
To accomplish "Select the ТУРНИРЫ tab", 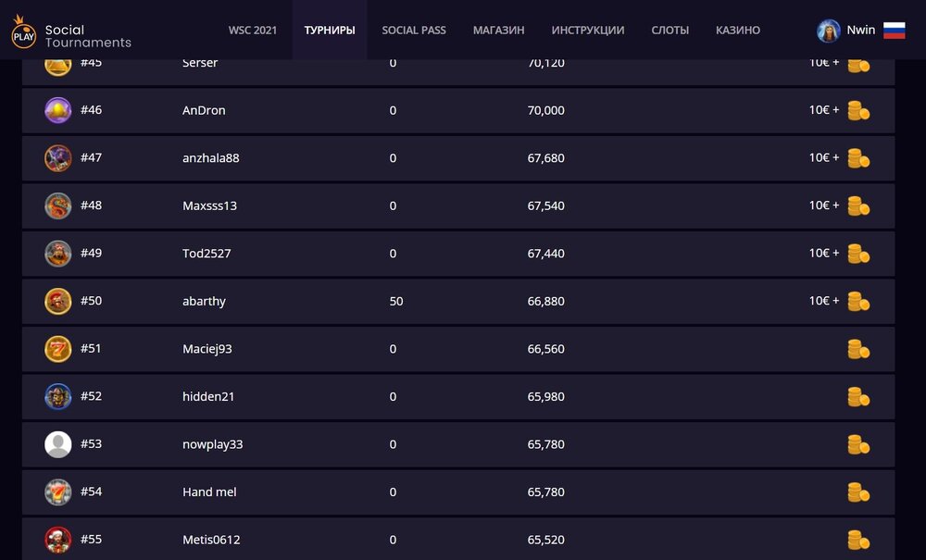I will (330, 31).
